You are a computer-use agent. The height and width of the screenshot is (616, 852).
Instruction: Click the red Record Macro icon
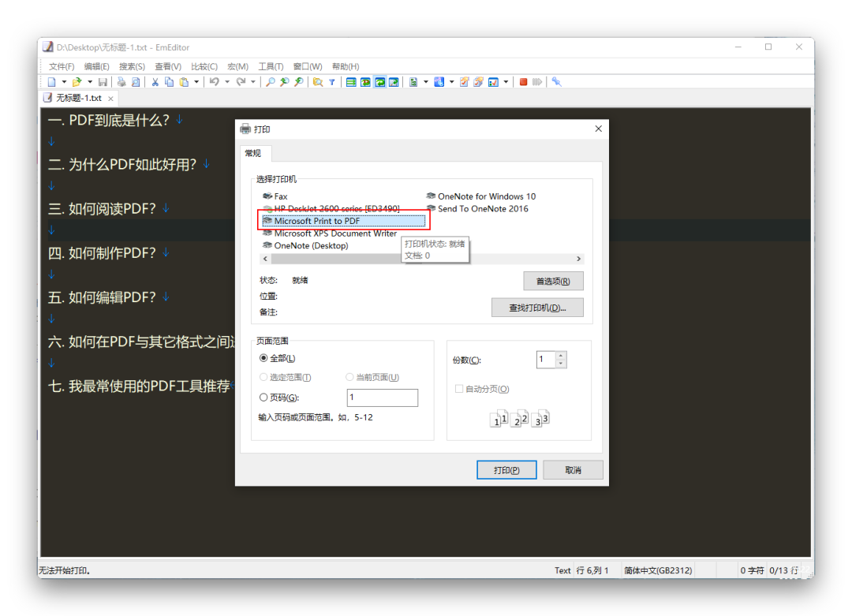[523, 82]
